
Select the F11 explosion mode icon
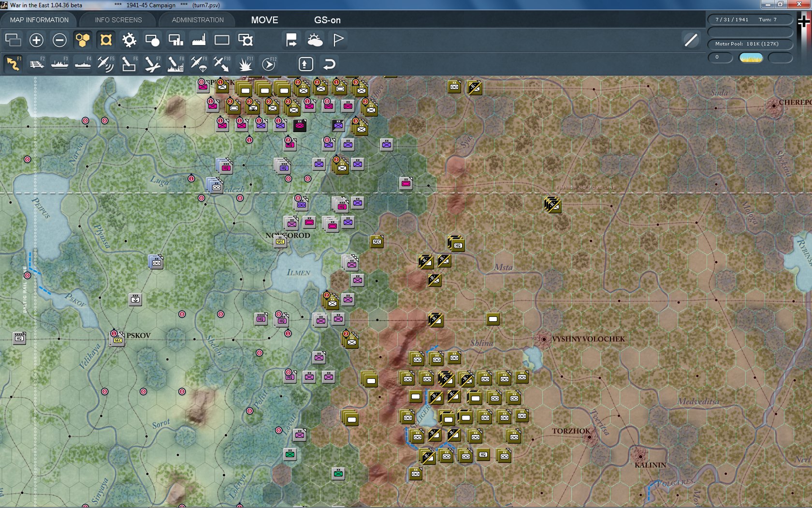click(245, 64)
